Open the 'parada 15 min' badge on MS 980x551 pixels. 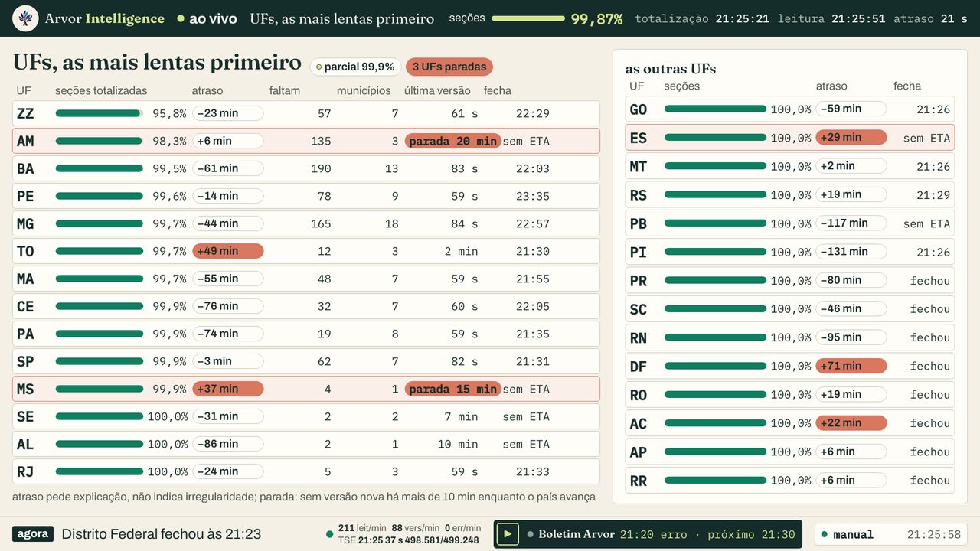(x=453, y=389)
